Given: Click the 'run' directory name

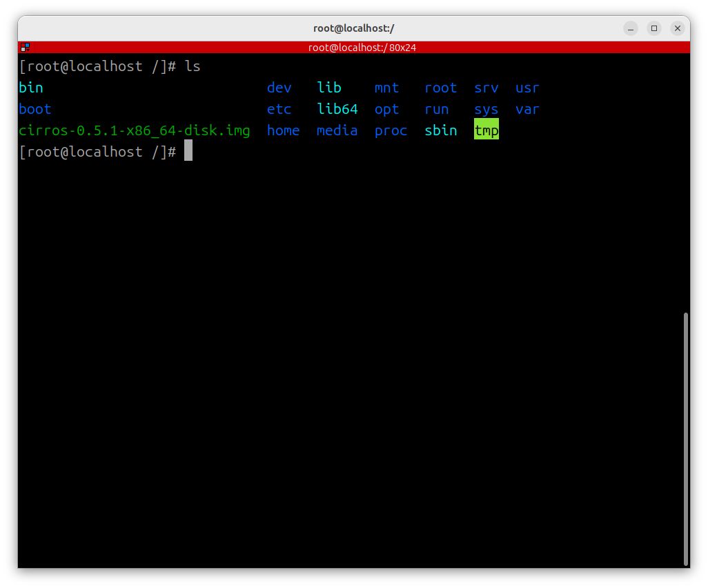Looking at the screenshot, I should [437, 109].
